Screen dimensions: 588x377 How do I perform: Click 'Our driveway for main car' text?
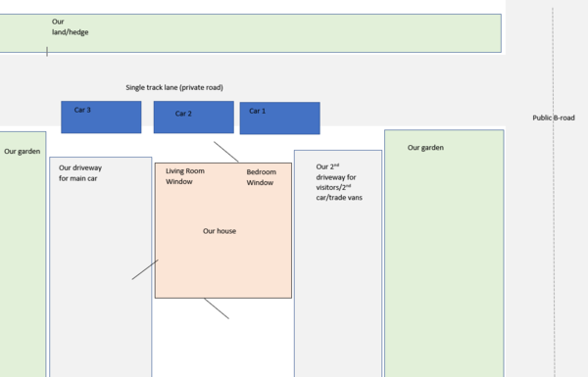(x=80, y=173)
